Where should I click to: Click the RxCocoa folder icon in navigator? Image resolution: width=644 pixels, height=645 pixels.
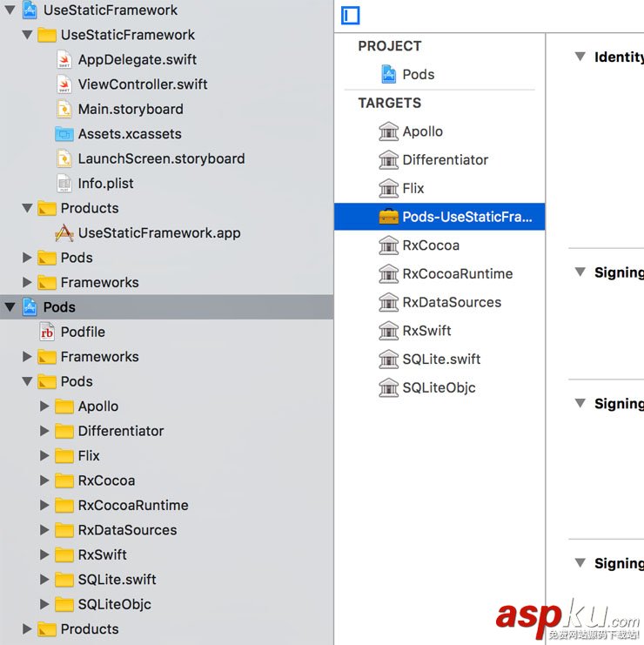tap(64, 480)
